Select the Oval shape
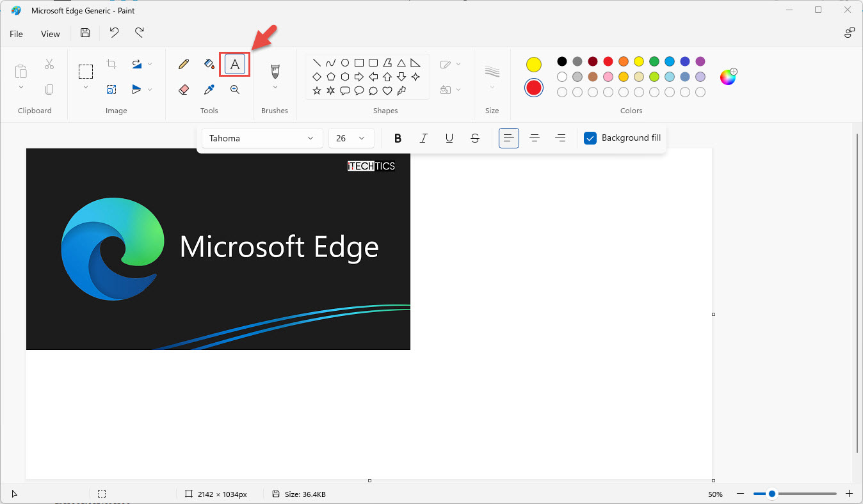Viewport: 863px width, 504px height. [345, 63]
